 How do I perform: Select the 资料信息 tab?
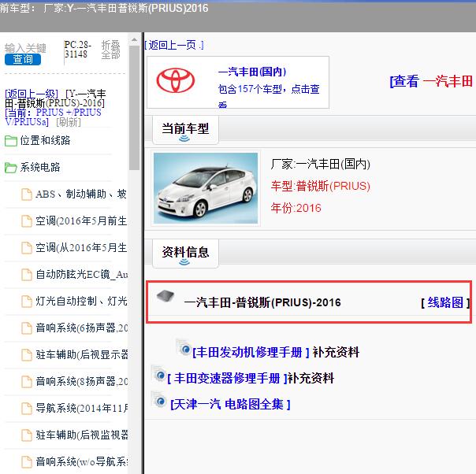point(185,253)
